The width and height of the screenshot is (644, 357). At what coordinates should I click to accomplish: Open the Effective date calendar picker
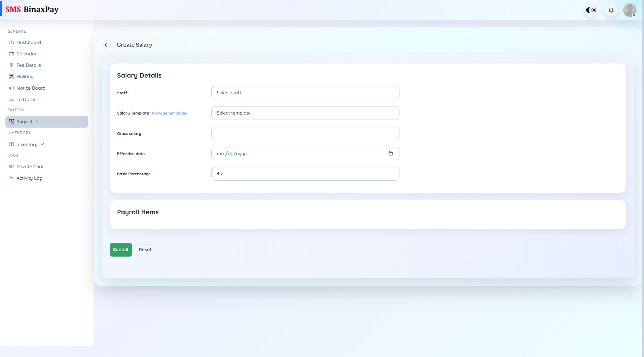[x=391, y=153]
